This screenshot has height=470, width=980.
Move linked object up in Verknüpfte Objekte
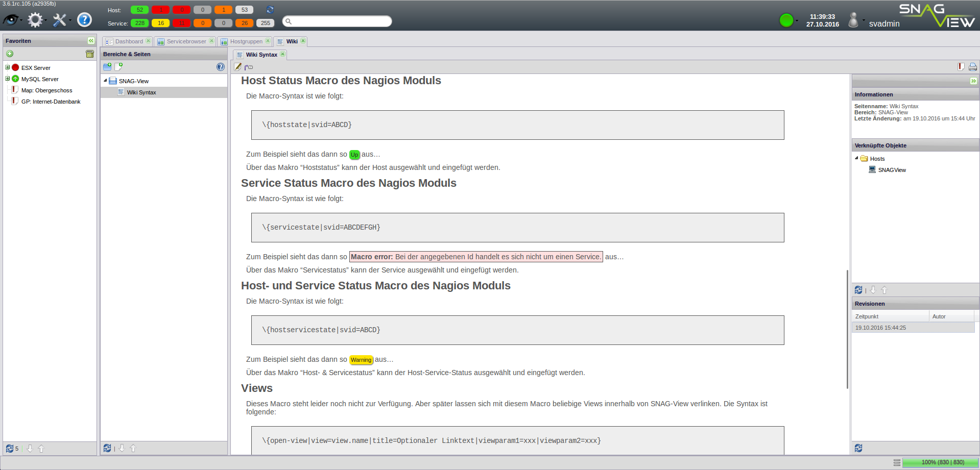[x=884, y=290]
